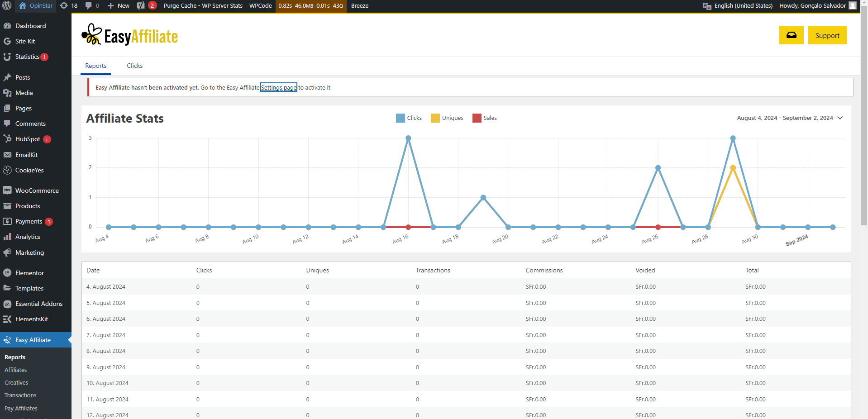The height and width of the screenshot is (419, 868).
Task: Open the New content dropdown in admin bar
Action: coord(119,6)
